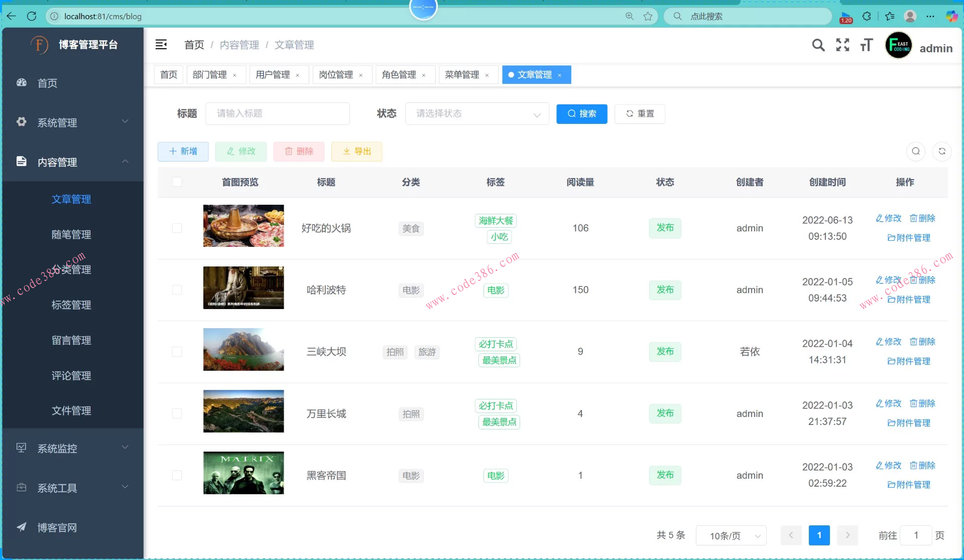Click the 博客管理平台 logo icon
Viewport: 964px width, 560px height.
pos(39,45)
